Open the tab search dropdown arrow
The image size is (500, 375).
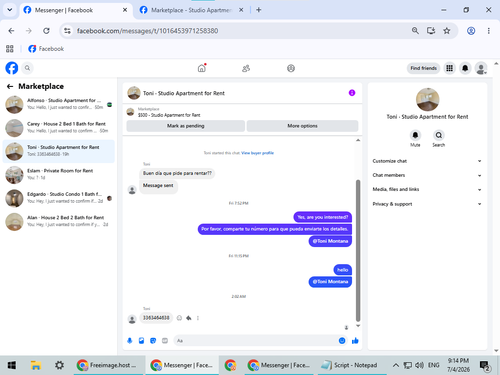(x=10, y=10)
